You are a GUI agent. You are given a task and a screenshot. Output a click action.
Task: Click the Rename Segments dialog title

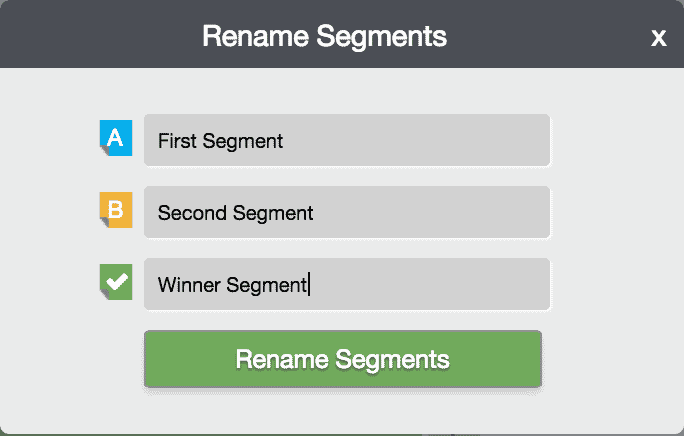click(x=324, y=37)
